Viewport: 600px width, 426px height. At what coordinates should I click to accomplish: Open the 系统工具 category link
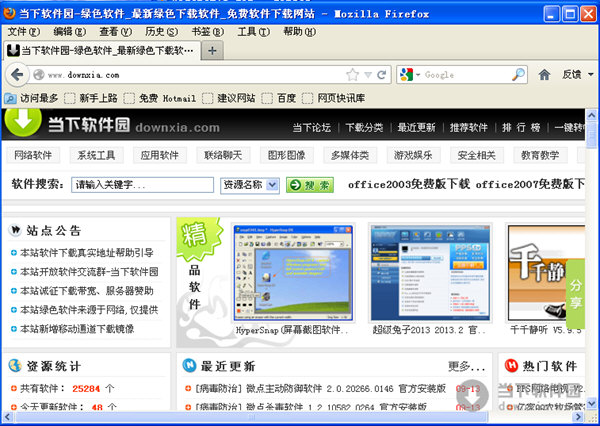[98, 156]
